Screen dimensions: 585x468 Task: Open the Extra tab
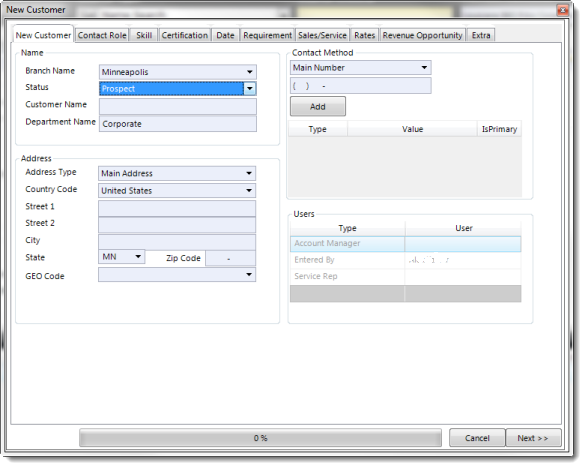(x=481, y=35)
